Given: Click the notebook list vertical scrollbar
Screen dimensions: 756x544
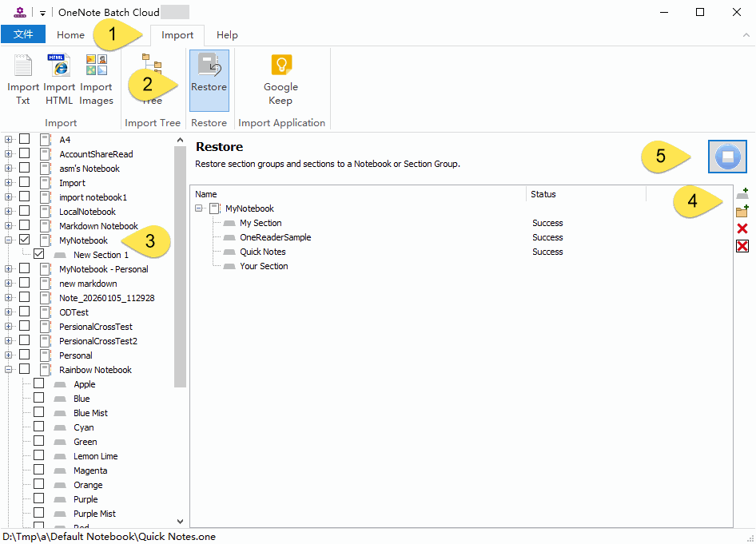Looking at the screenshot, I should [180, 264].
